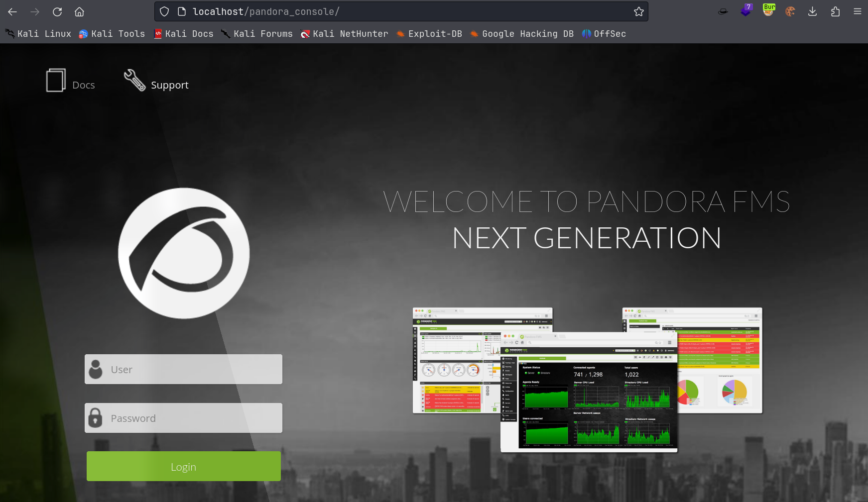The height and width of the screenshot is (502, 868).
Task: Click the screenshot thumbnail with pie charts
Action: click(720, 361)
